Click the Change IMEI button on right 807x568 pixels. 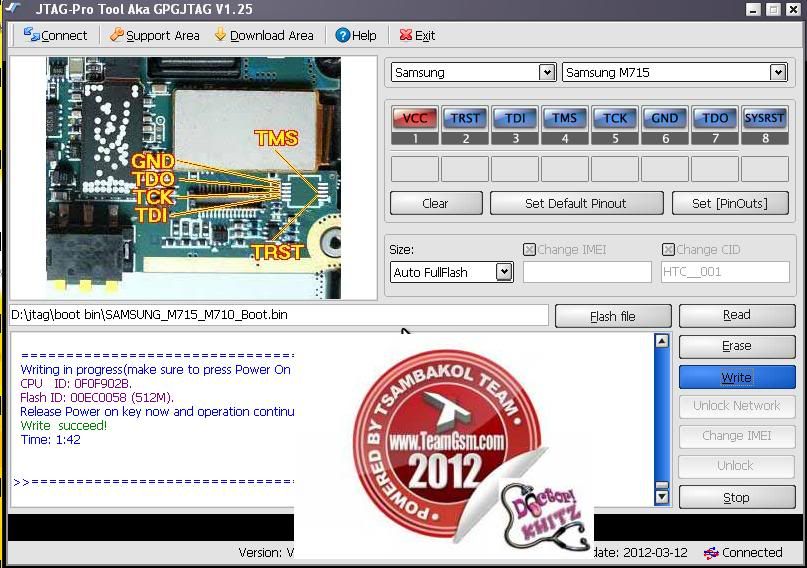(737, 436)
